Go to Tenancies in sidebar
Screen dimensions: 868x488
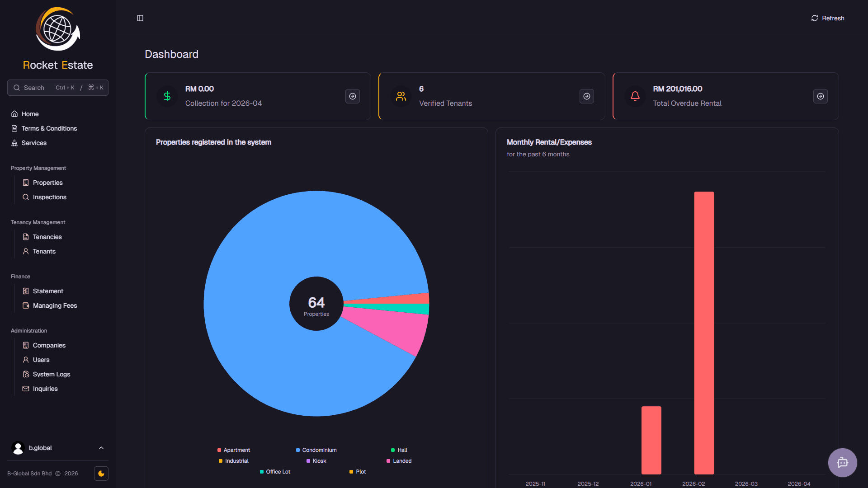click(x=47, y=237)
